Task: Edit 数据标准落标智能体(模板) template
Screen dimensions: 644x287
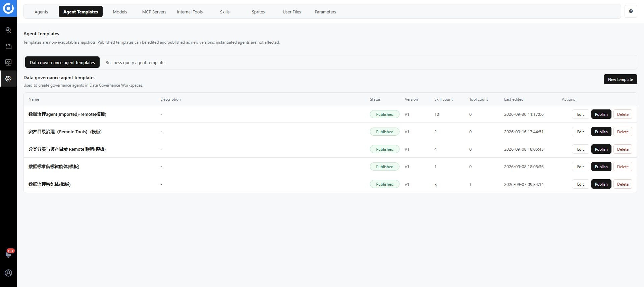Action: [580, 166]
